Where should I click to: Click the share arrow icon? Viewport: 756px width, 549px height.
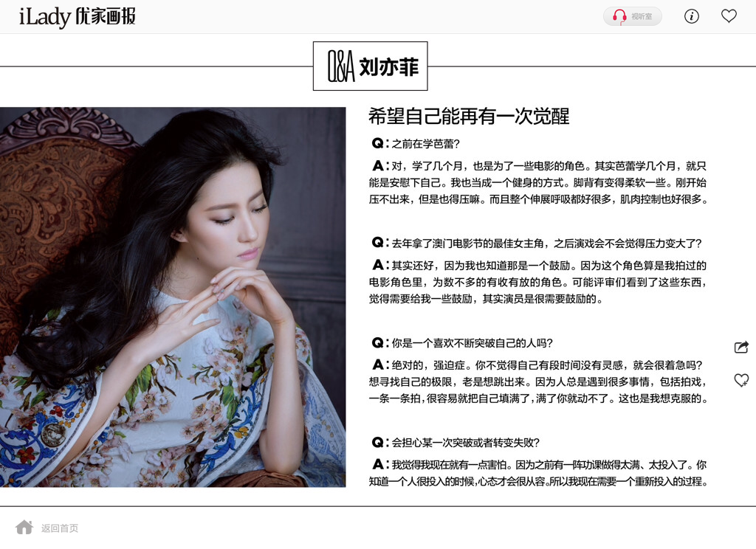coord(741,347)
